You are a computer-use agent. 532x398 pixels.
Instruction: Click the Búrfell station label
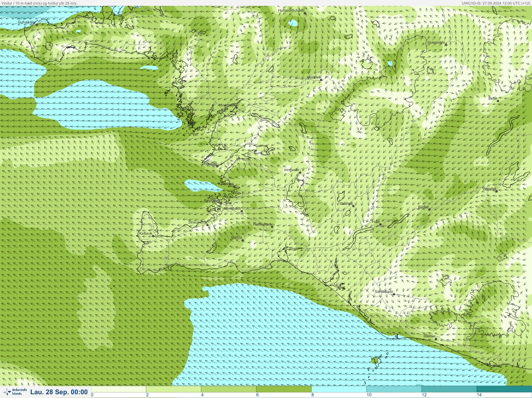point(423,207)
